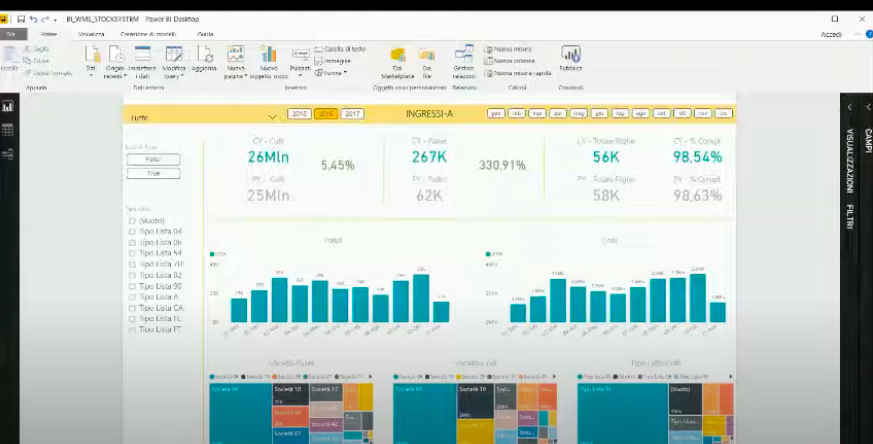The height and width of the screenshot is (444, 873).
Task: Switch to the Data table view icon
Action: (x=7, y=129)
